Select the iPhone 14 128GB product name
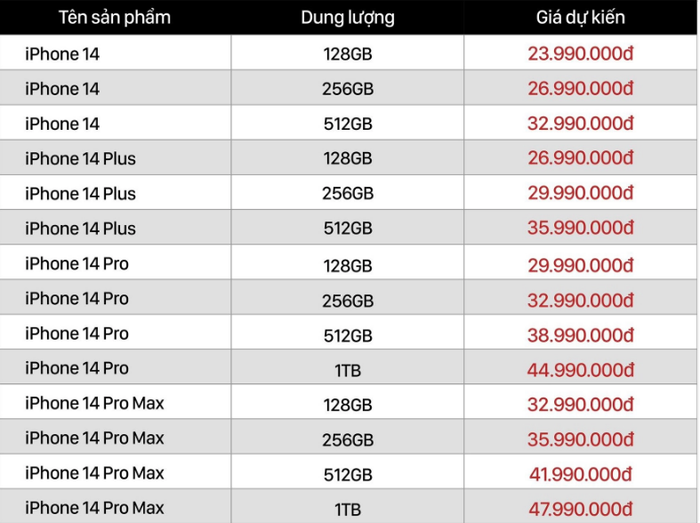Screen dimensions: 700x523 (x=62, y=54)
